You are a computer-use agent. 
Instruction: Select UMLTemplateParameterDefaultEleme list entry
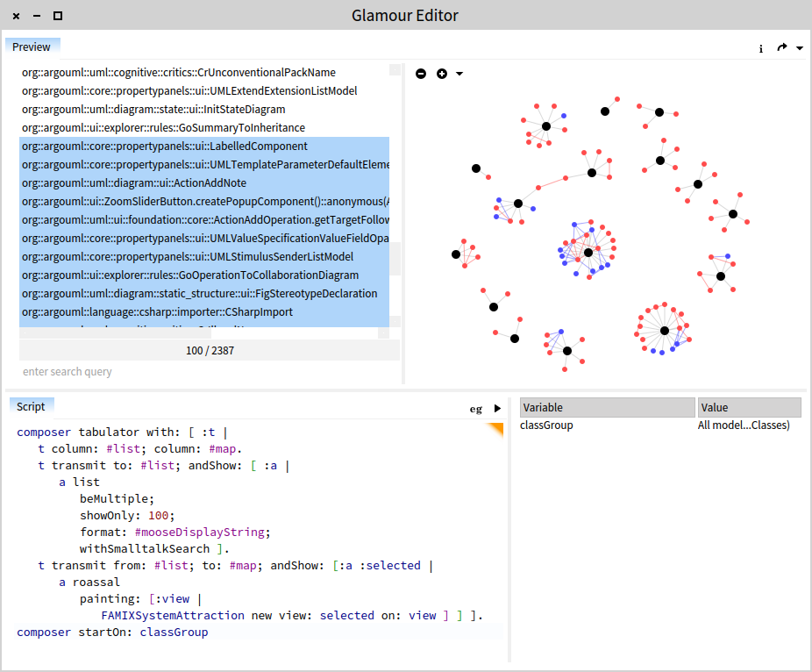pyautogui.click(x=204, y=165)
